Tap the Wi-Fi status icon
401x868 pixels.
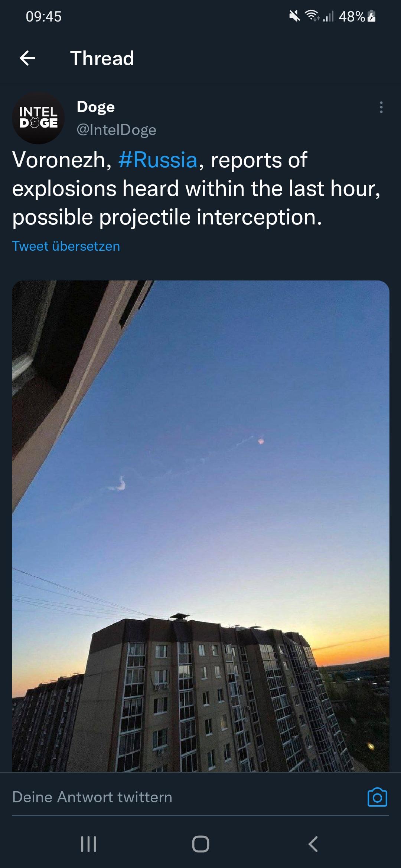point(312,16)
